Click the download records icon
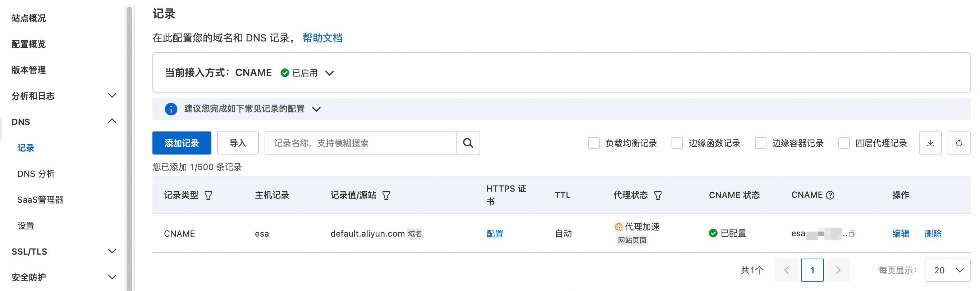The image size is (980, 291). point(930,143)
